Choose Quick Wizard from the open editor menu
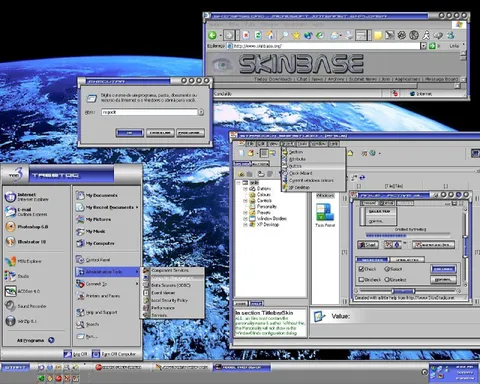The height and width of the screenshot is (384, 480). [x=313, y=173]
